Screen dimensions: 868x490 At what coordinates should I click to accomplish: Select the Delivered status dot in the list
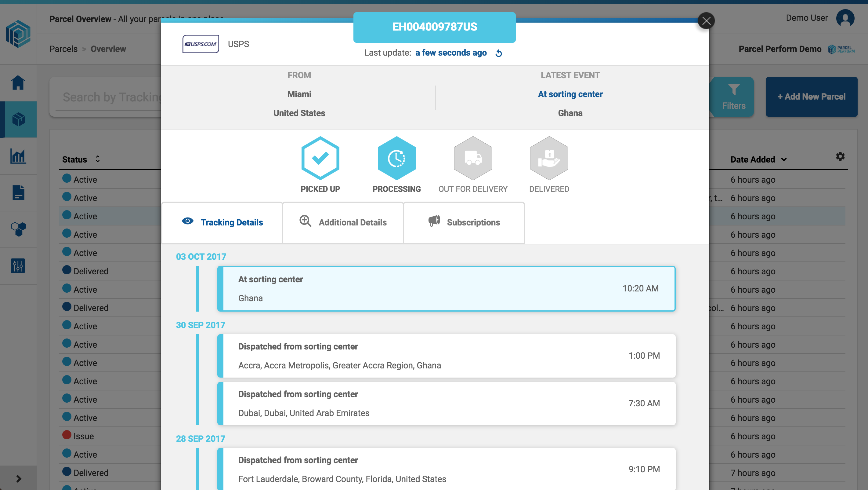tap(67, 270)
